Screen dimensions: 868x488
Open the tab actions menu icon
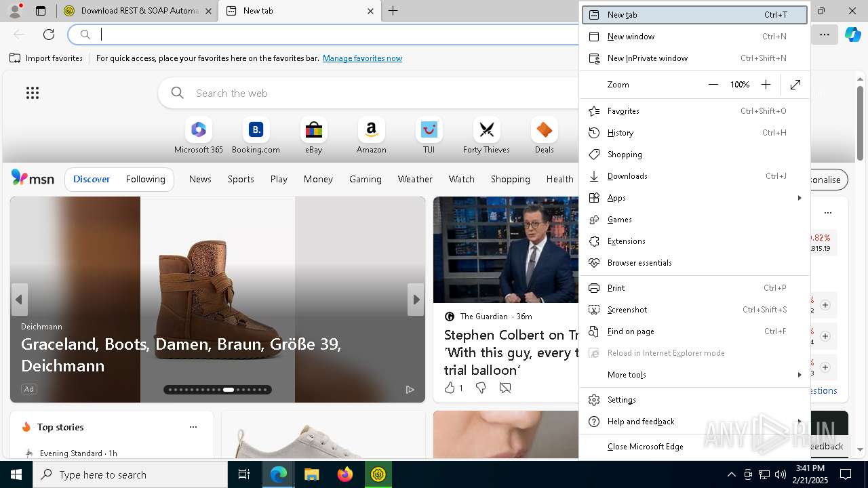tap(41, 11)
